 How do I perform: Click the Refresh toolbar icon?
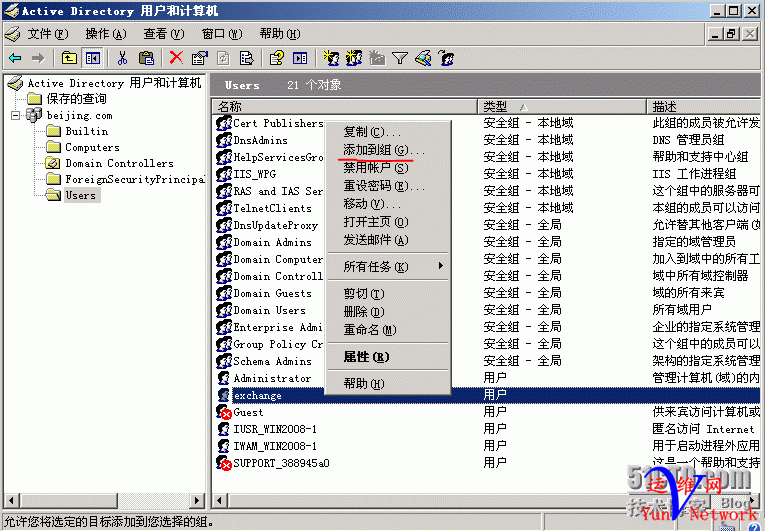pos(223,59)
